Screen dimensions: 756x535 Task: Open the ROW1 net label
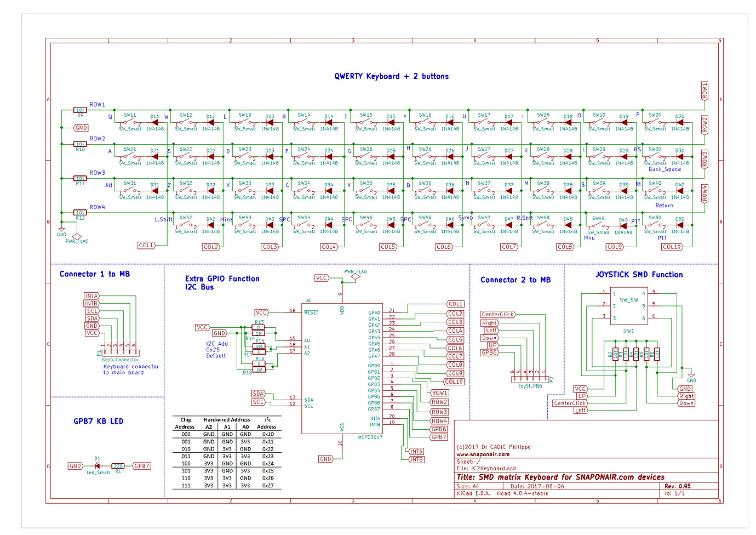98,103
